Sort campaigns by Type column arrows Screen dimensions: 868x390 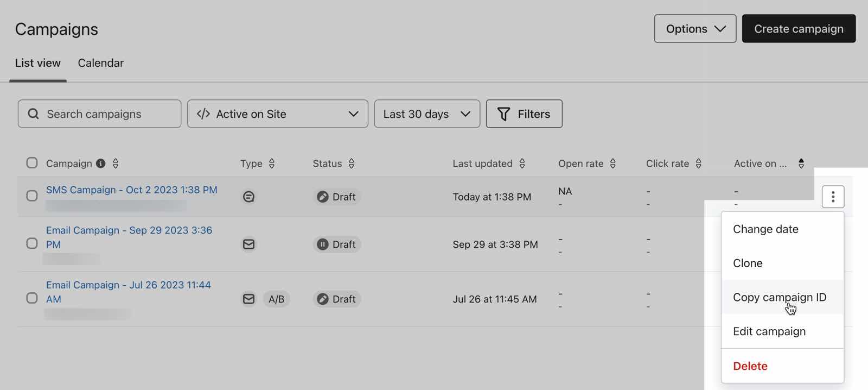[x=272, y=163]
